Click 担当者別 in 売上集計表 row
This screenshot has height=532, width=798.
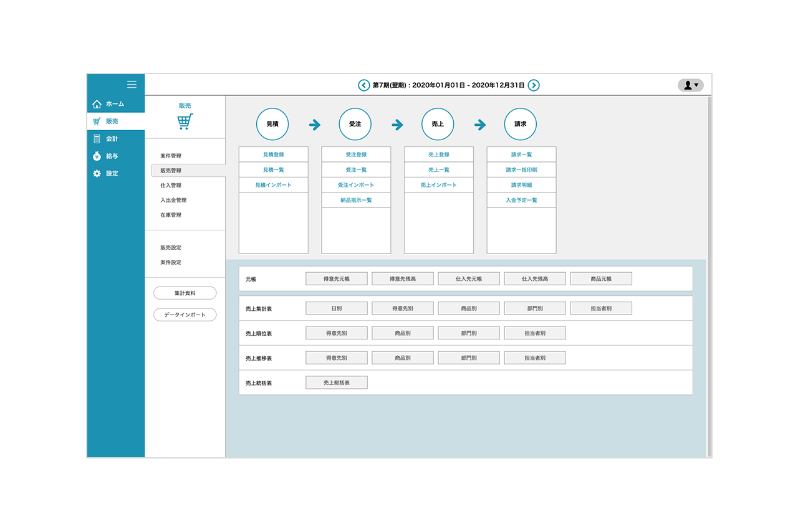[601, 308]
